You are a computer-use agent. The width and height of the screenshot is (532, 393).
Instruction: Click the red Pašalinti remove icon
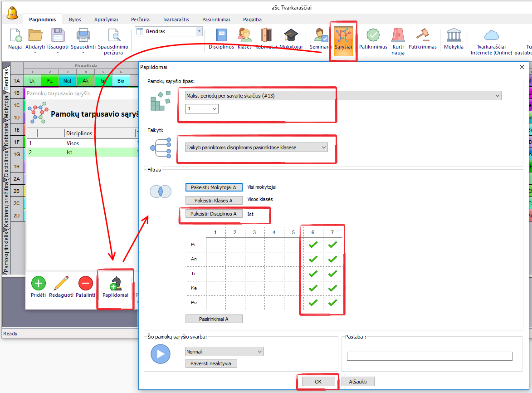pos(85,284)
